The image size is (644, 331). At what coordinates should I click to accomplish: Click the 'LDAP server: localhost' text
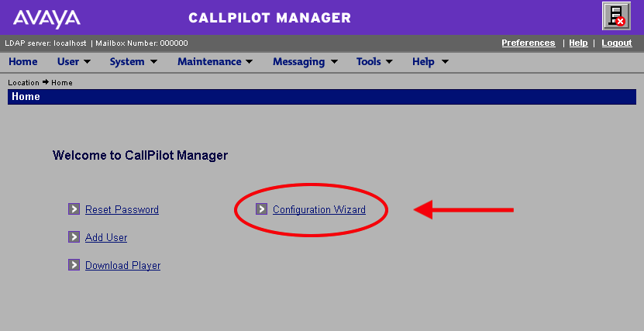tap(46, 43)
